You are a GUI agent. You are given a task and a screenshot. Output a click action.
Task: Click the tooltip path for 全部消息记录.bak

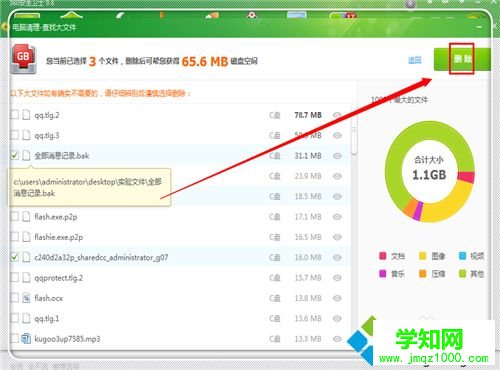(x=88, y=187)
